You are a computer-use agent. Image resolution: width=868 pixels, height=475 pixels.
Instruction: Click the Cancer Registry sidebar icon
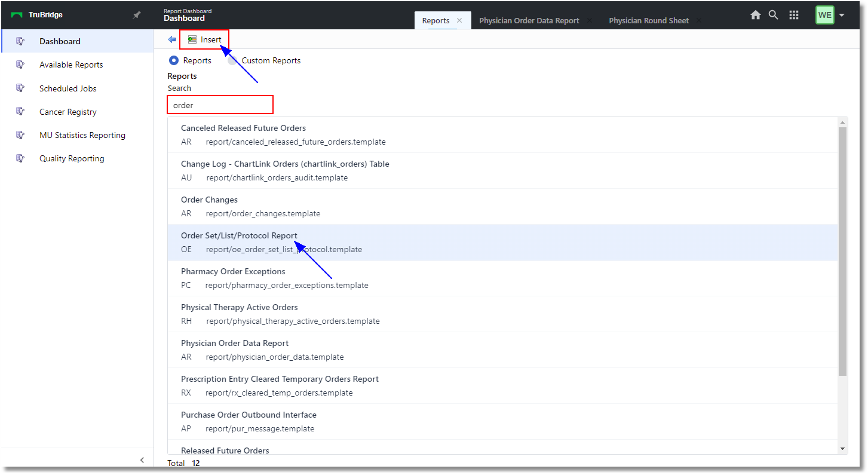point(20,112)
